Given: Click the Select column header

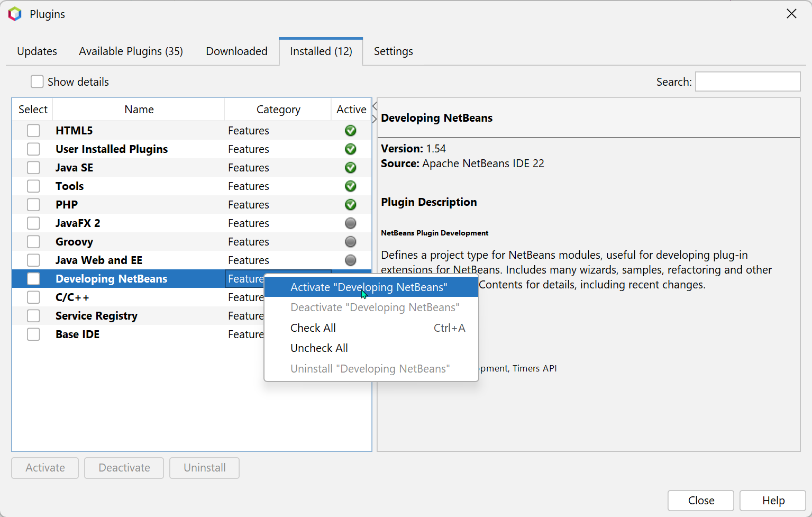Looking at the screenshot, I should (33, 110).
